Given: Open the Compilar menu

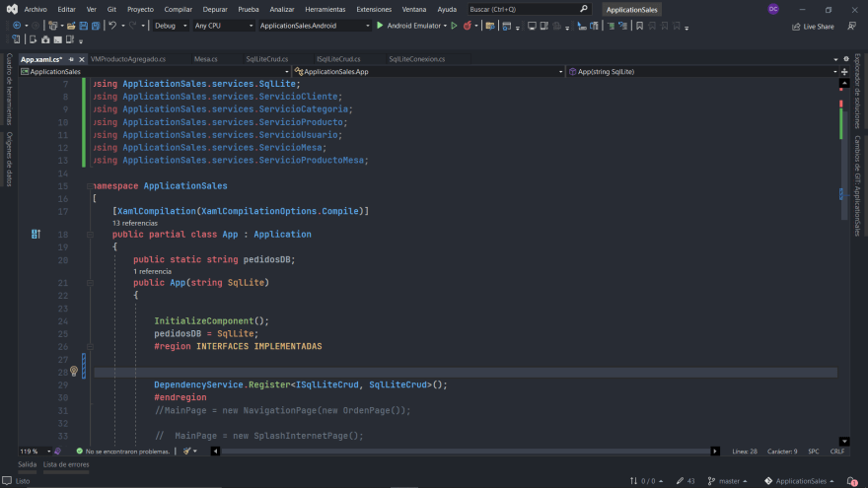Looking at the screenshot, I should pyautogui.click(x=179, y=9).
